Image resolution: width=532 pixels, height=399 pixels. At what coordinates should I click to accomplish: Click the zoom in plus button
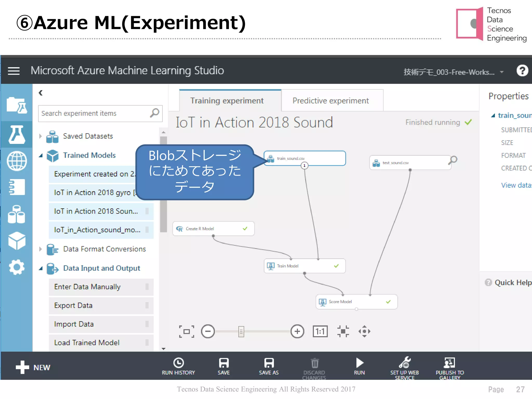pos(297,331)
